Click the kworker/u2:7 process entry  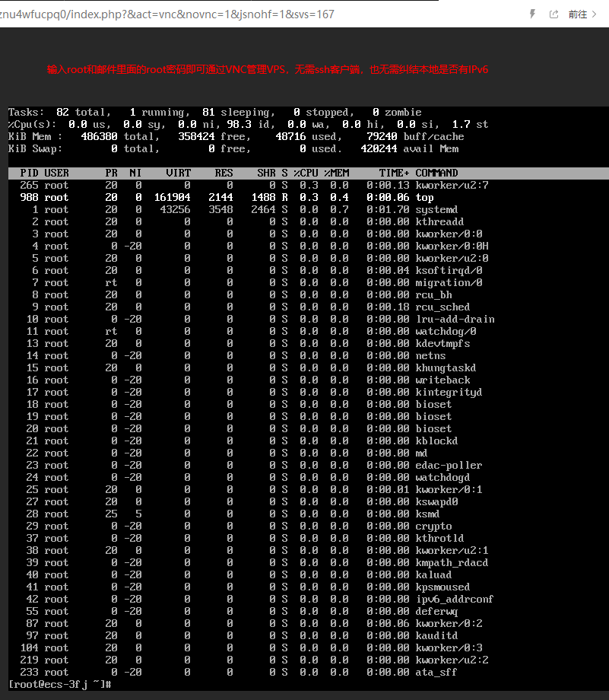(452, 185)
